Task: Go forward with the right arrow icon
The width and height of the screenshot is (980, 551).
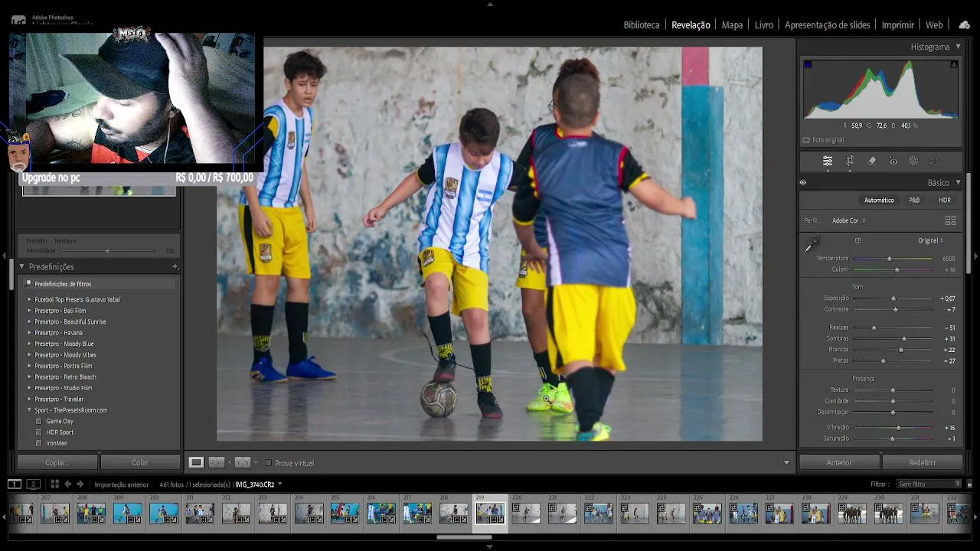Action: [x=80, y=484]
